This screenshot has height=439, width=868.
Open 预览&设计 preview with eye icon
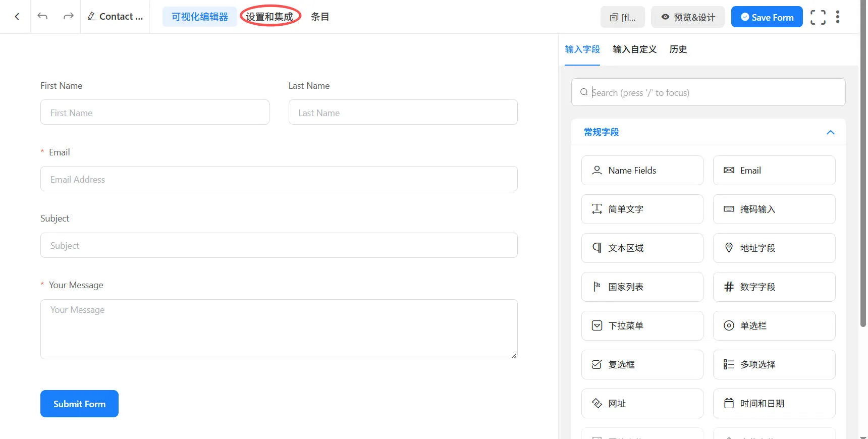(x=687, y=17)
